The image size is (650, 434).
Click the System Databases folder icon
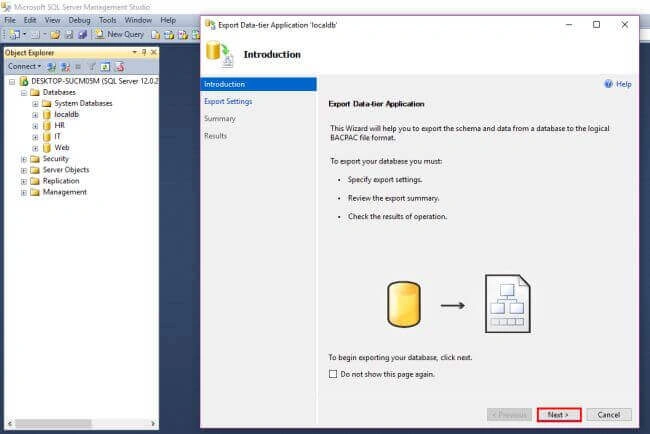[47, 103]
